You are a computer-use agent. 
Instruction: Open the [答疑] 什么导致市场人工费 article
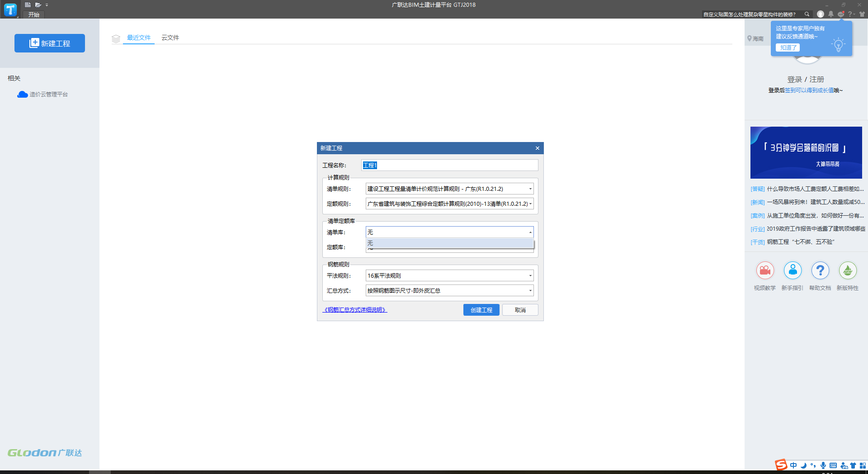click(x=807, y=189)
